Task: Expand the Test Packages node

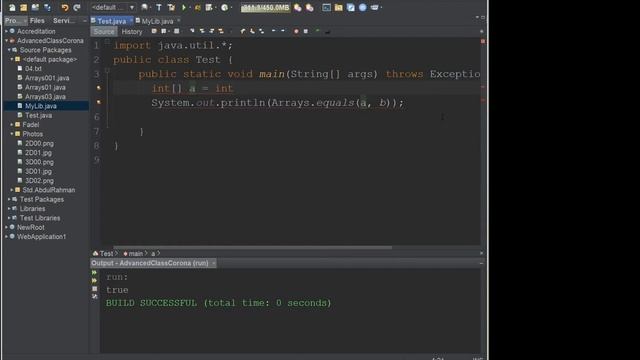Action: tap(9, 199)
